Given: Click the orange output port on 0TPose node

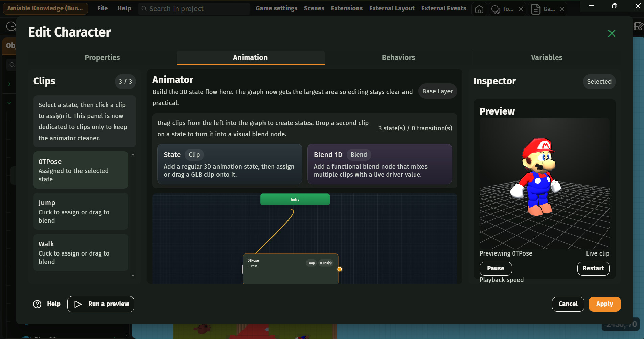Looking at the screenshot, I should point(340,269).
